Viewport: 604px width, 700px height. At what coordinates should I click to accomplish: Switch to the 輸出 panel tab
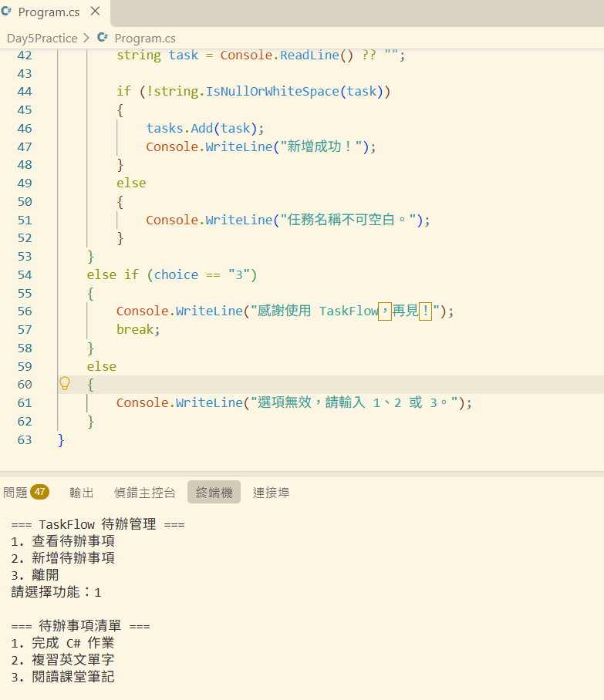81,493
